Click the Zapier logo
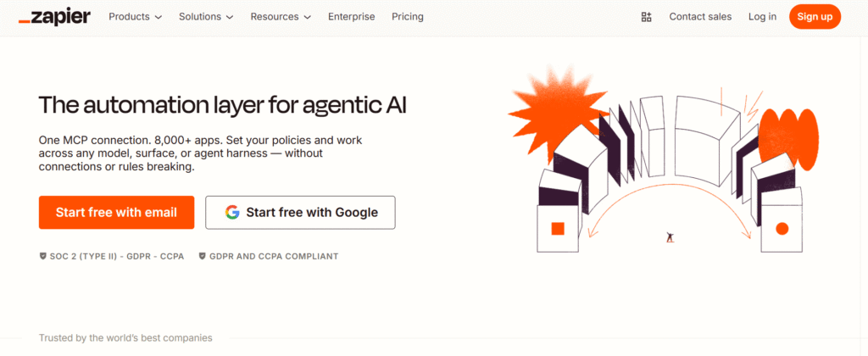 coord(54,17)
